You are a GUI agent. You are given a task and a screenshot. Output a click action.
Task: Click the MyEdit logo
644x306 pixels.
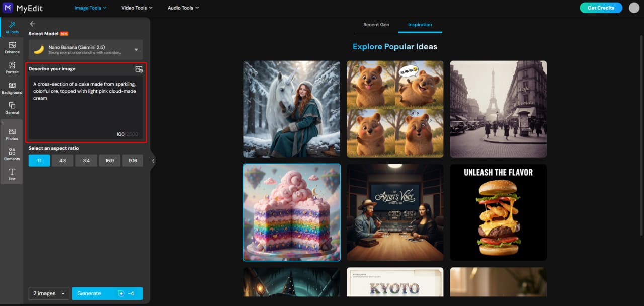[22, 8]
